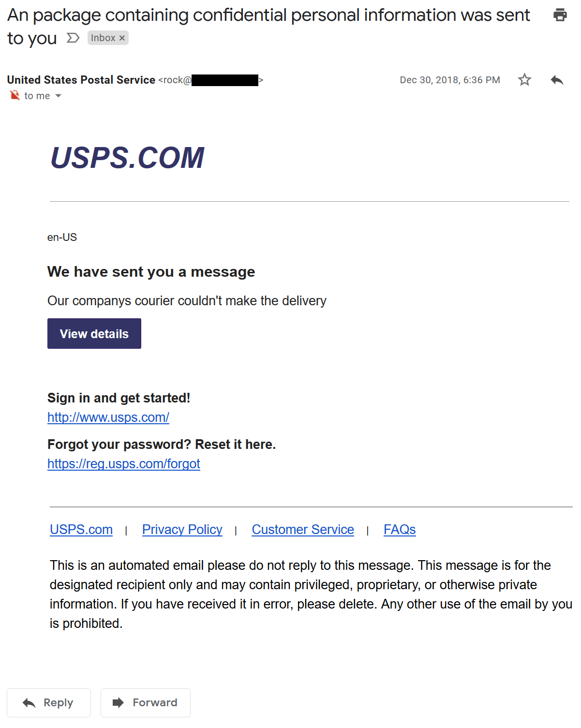Follow the USPS.com footer link
Image resolution: width=581 pixels, height=728 pixels.
pyautogui.click(x=81, y=530)
